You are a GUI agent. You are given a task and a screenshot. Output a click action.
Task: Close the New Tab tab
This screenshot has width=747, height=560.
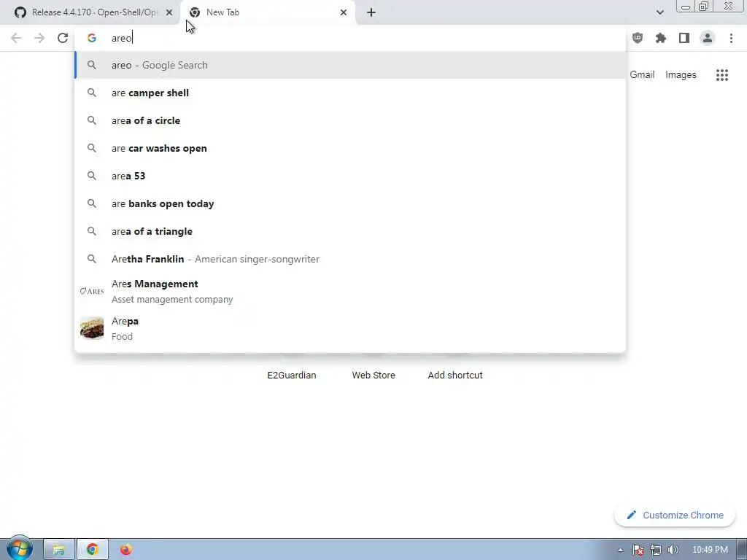pos(344,12)
